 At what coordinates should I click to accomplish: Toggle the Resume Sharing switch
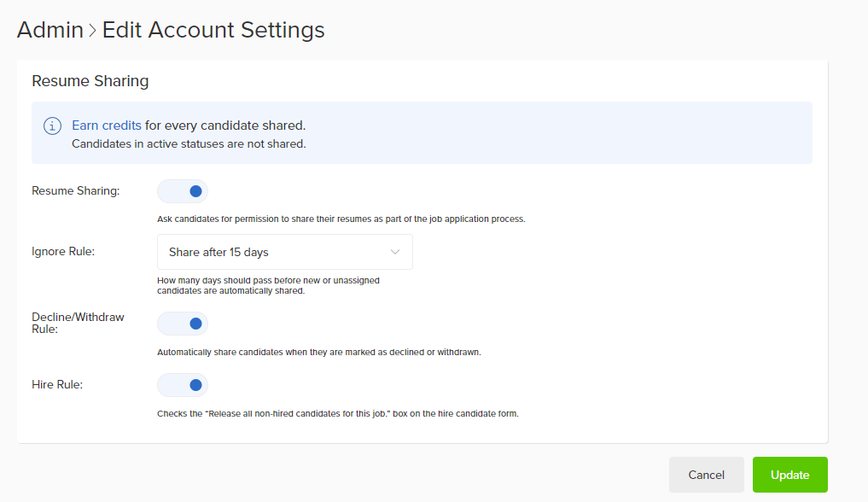[x=183, y=191]
